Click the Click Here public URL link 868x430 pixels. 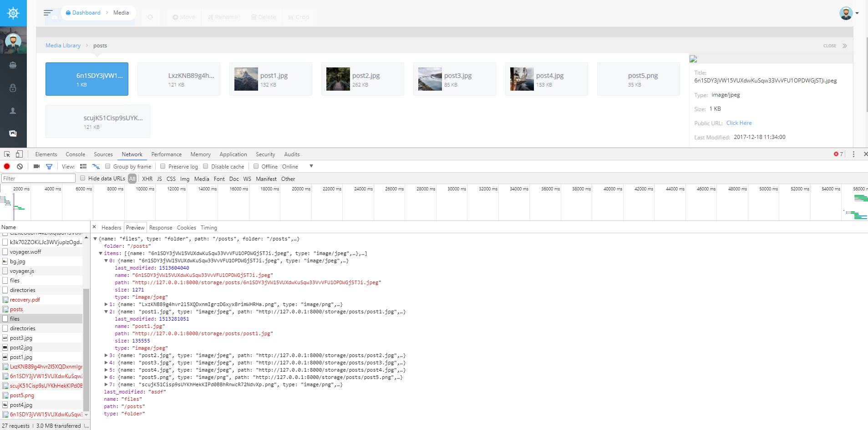click(738, 123)
